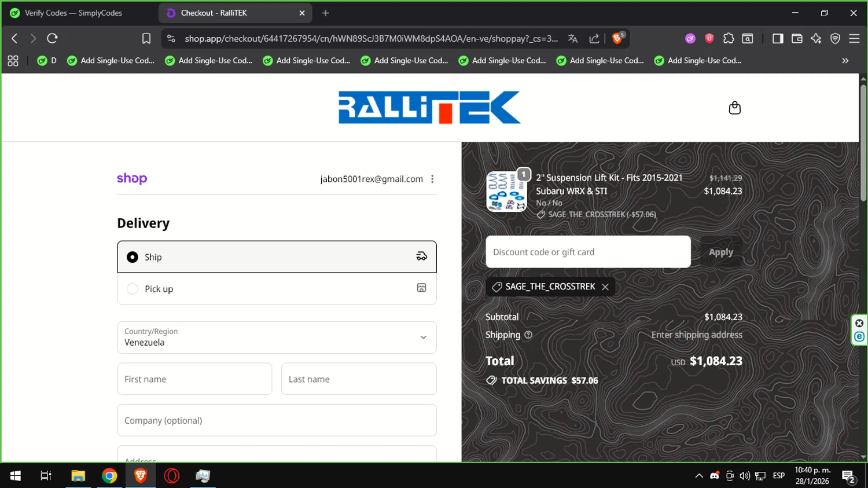
Task: Click the Company (optional) field
Action: [277, 420]
